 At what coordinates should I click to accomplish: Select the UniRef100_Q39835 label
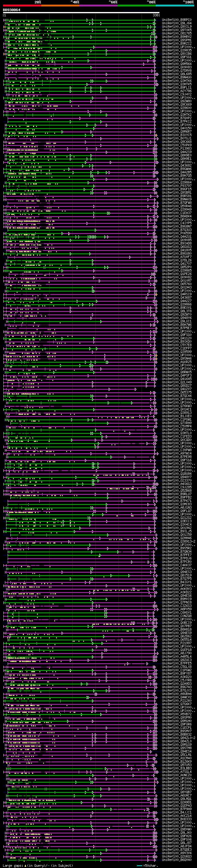tap(177, 50)
